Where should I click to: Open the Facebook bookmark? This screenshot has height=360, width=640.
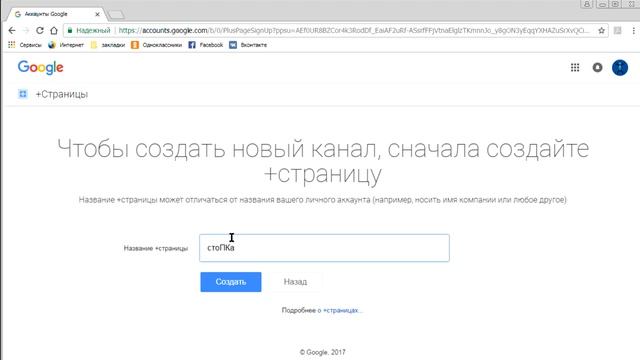point(206,45)
